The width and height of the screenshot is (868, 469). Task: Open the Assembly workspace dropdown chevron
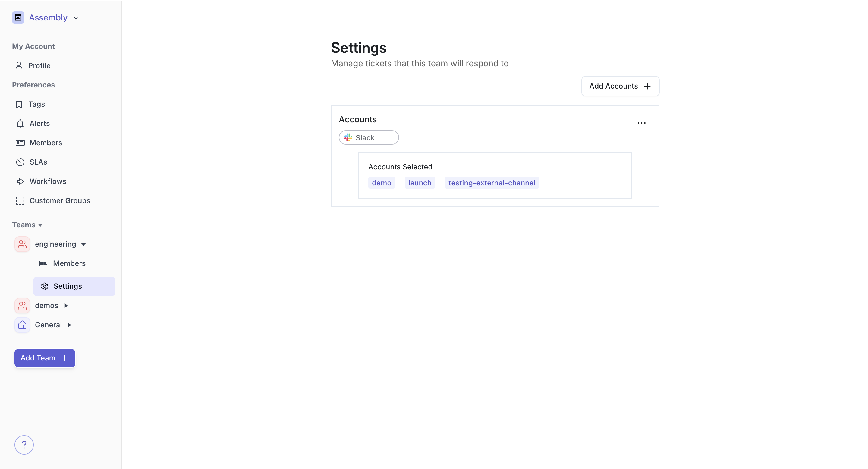76,18
